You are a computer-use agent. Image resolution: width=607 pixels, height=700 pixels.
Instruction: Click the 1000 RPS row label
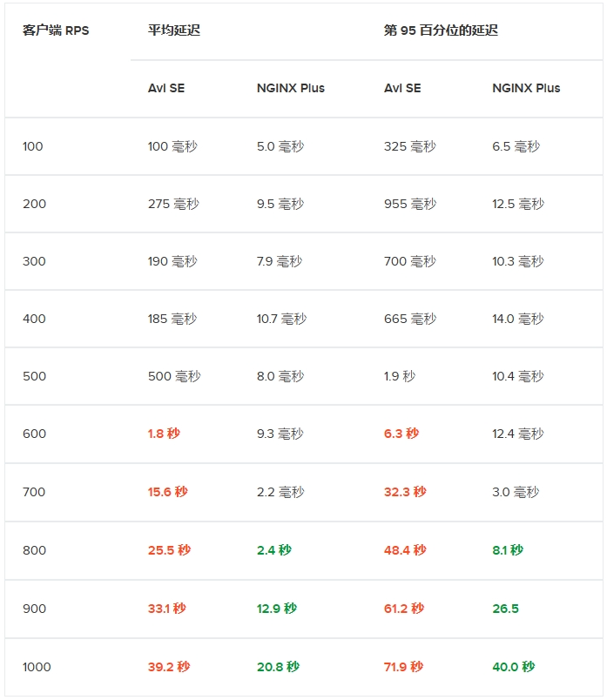37,667
